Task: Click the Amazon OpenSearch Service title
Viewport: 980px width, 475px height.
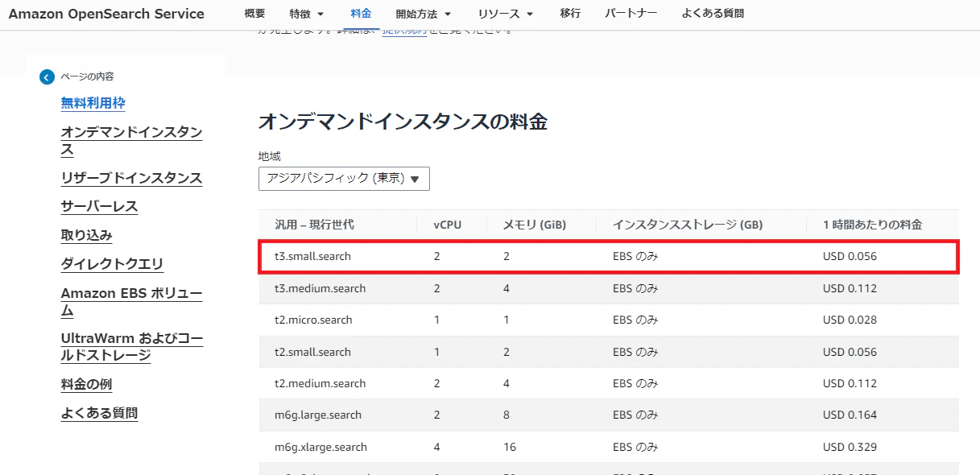Action: [106, 14]
